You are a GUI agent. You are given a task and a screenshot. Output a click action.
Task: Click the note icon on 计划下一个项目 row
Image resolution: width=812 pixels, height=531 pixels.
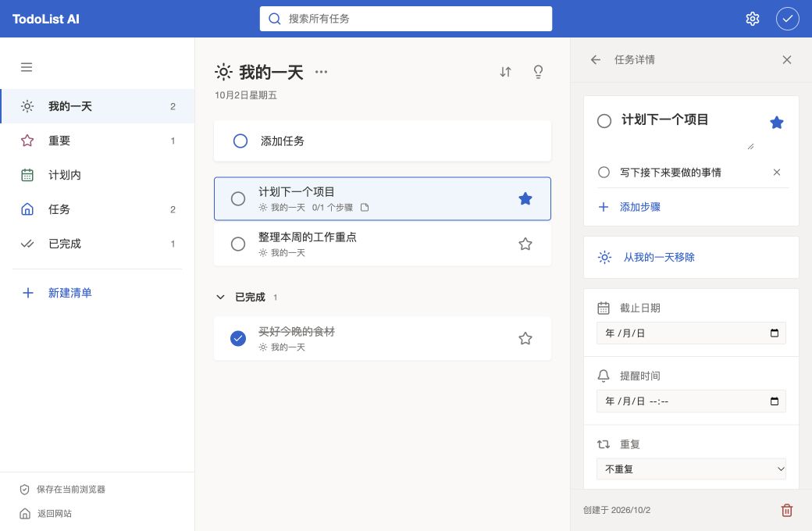click(365, 208)
